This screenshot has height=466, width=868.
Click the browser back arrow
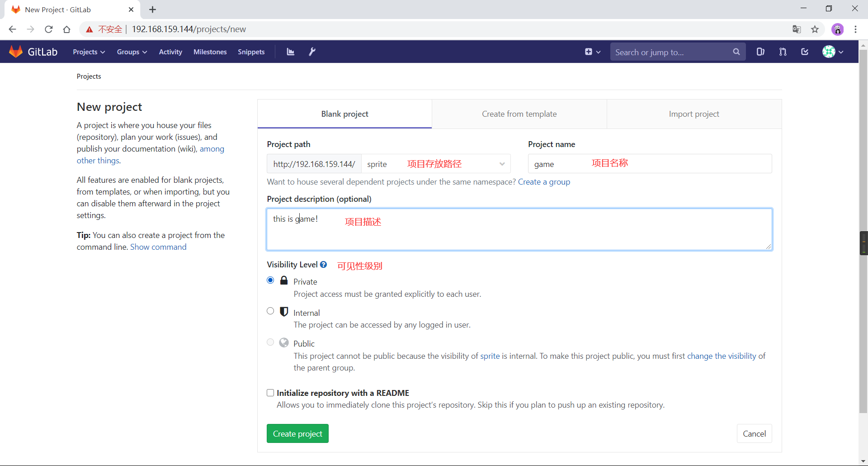coord(12,29)
